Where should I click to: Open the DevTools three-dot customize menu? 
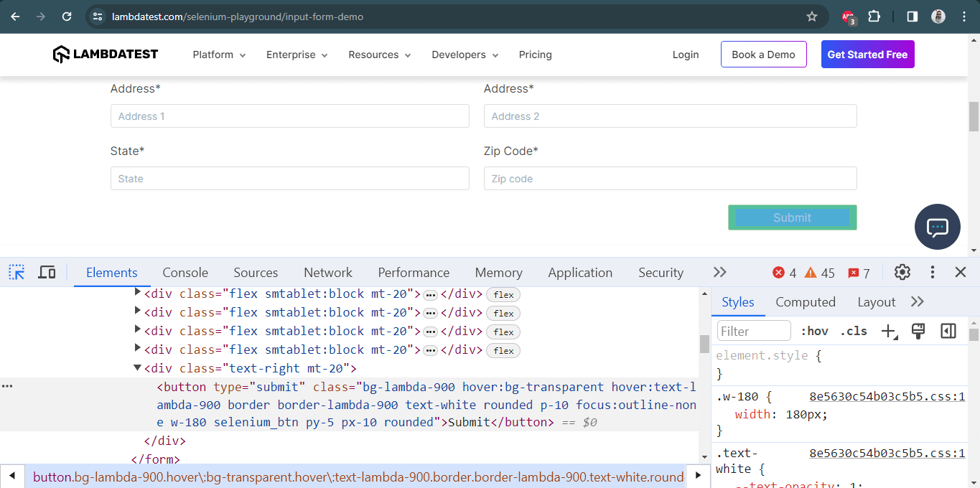932,273
